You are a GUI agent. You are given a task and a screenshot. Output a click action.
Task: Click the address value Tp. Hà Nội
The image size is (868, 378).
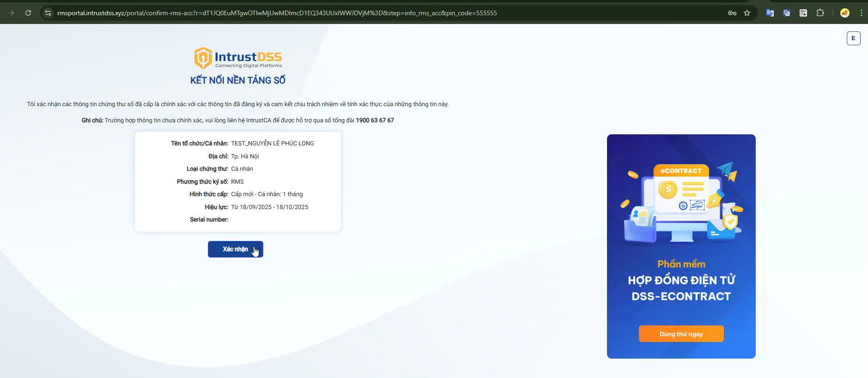pyautogui.click(x=245, y=156)
